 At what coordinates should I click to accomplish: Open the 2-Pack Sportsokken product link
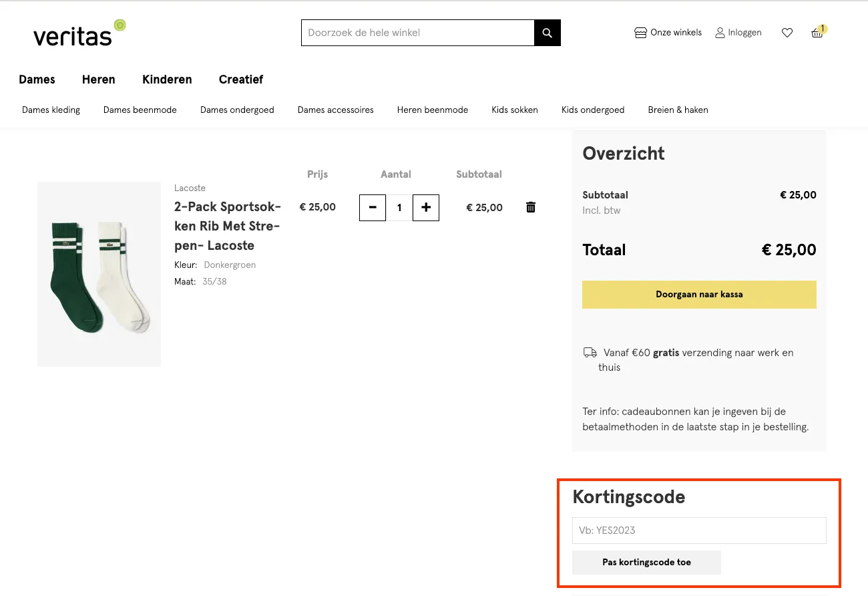pos(227,225)
